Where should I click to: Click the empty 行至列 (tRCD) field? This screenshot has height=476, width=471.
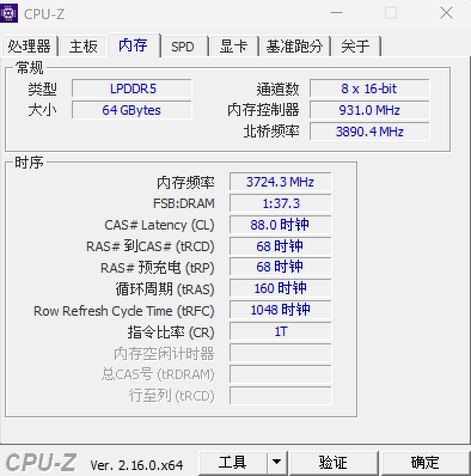(x=281, y=395)
